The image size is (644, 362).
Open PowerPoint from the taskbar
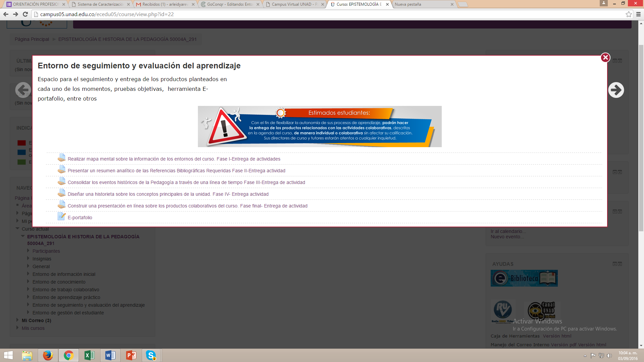tap(131, 355)
